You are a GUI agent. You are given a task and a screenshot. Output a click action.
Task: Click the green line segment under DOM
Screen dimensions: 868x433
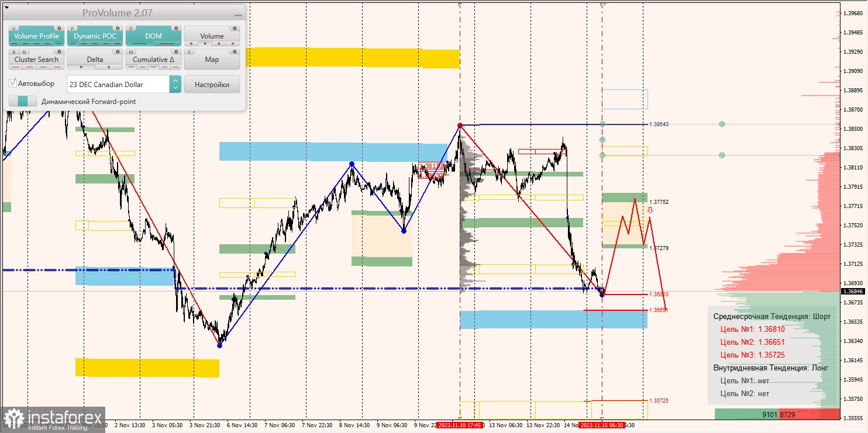[140, 44]
